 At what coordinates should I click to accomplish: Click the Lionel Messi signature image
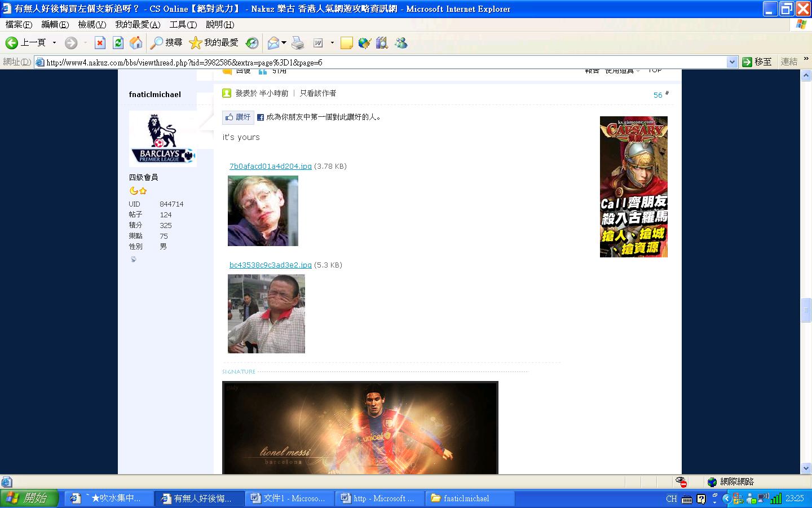[x=360, y=428]
